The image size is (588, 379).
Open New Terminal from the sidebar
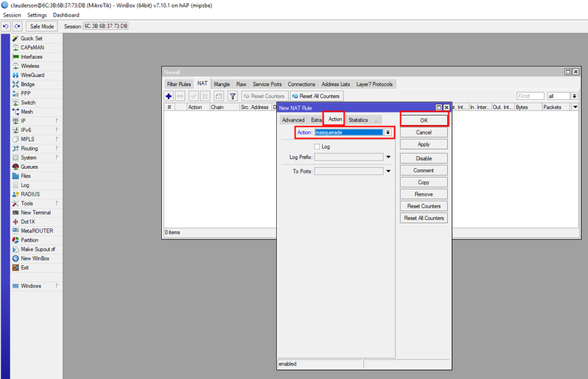coord(36,212)
